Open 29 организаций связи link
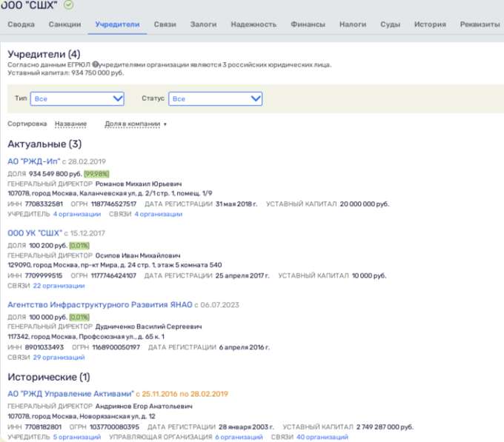This screenshot has width=504, height=442. [x=59, y=358]
